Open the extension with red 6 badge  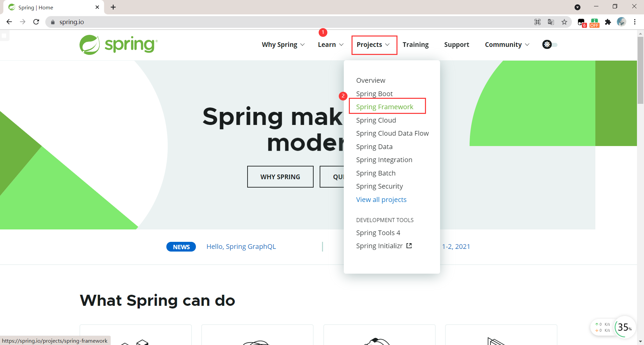tap(582, 22)
